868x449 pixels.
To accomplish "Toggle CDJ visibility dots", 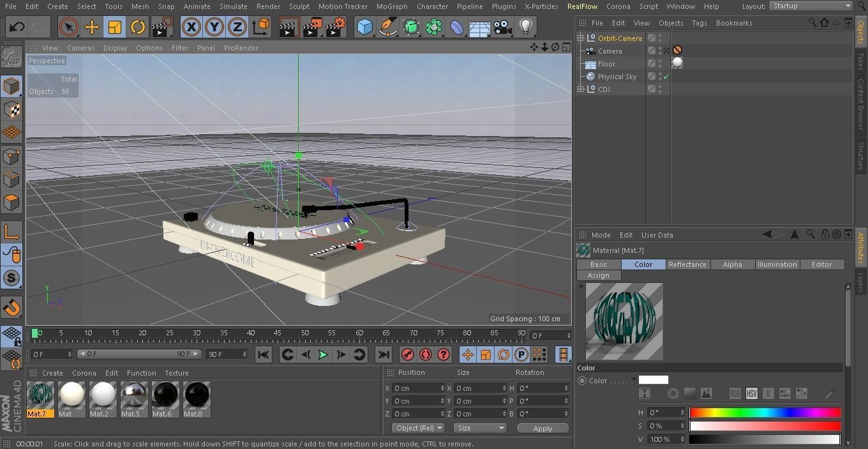I will (x=661, y=89).
